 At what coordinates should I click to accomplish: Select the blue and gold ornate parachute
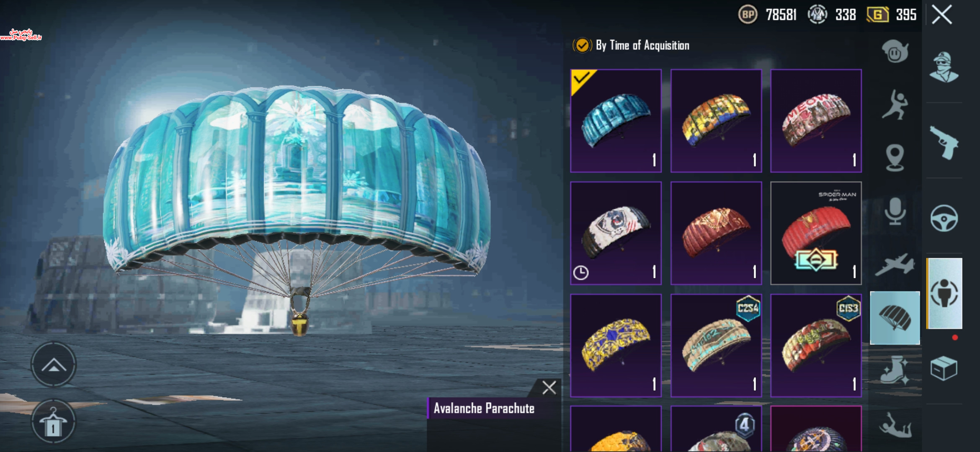616,345
